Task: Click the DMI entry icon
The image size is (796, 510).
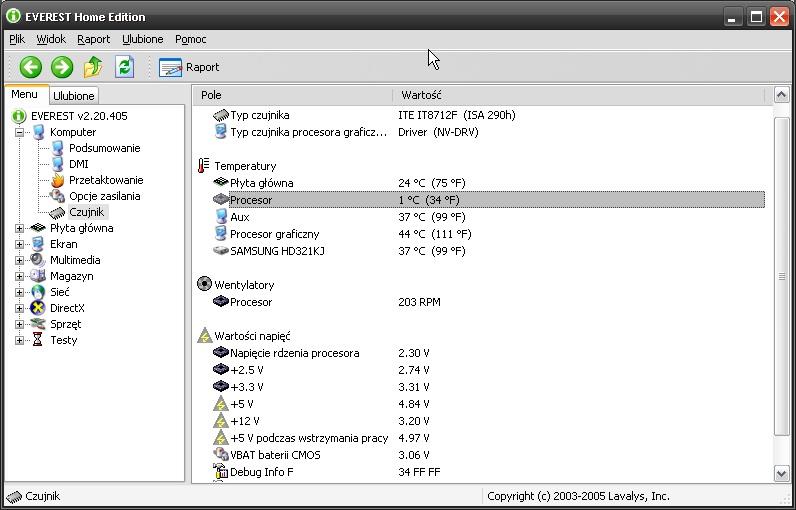Action: 58,164
